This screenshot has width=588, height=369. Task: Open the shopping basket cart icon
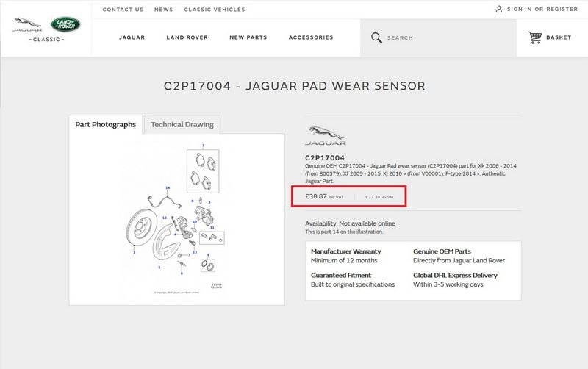click(534, 37)
